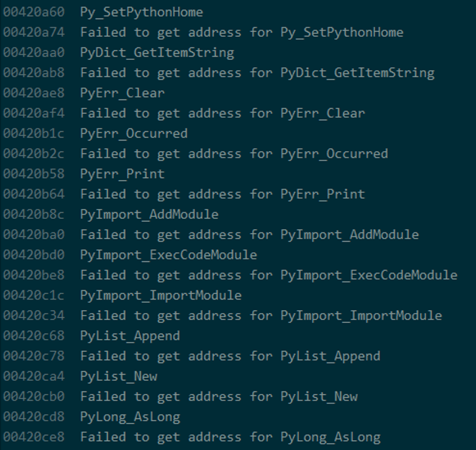Click address 00420c34
The height and width of the screenshot is (450, 476).
click(x=34, y=316)
